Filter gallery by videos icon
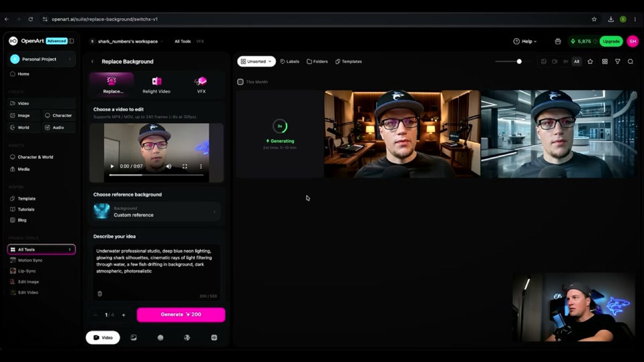 [554, 61]
